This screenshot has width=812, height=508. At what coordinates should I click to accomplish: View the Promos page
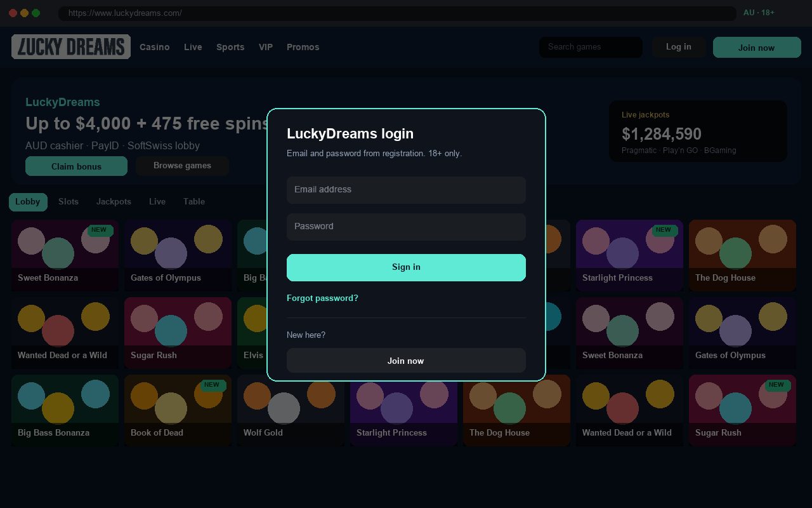coord(303,47)
